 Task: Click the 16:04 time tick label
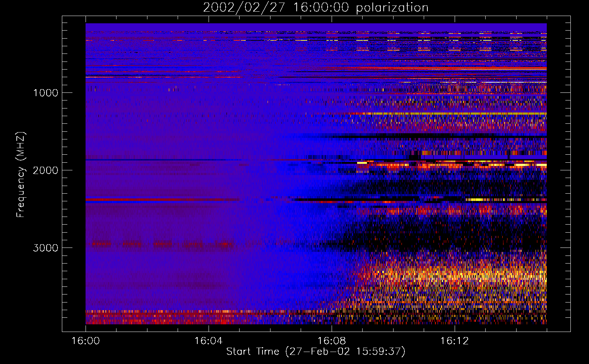tap(209, 341)
